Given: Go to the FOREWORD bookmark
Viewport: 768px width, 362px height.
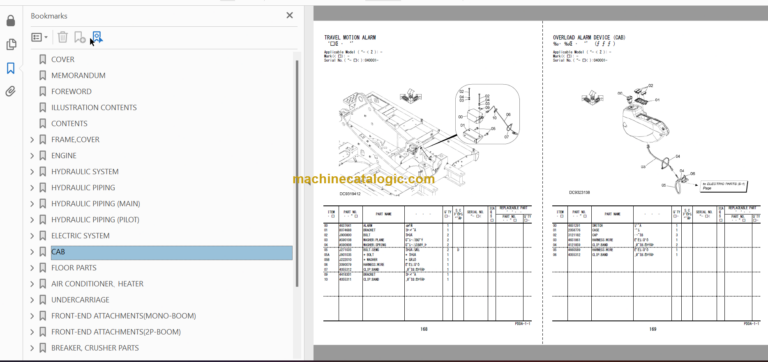Looking at the screenshot, I should coord(71,92).
